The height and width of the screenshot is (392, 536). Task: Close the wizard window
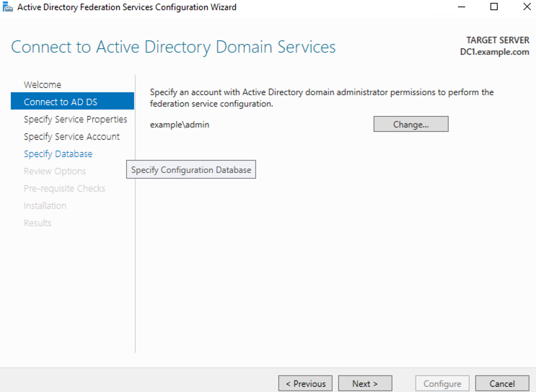(527, 6)
